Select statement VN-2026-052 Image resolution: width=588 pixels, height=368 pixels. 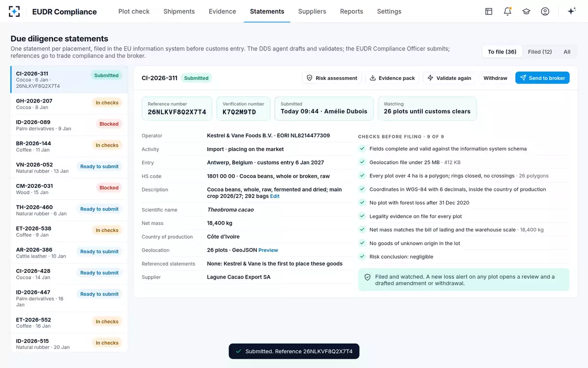[x=69, y=167]
